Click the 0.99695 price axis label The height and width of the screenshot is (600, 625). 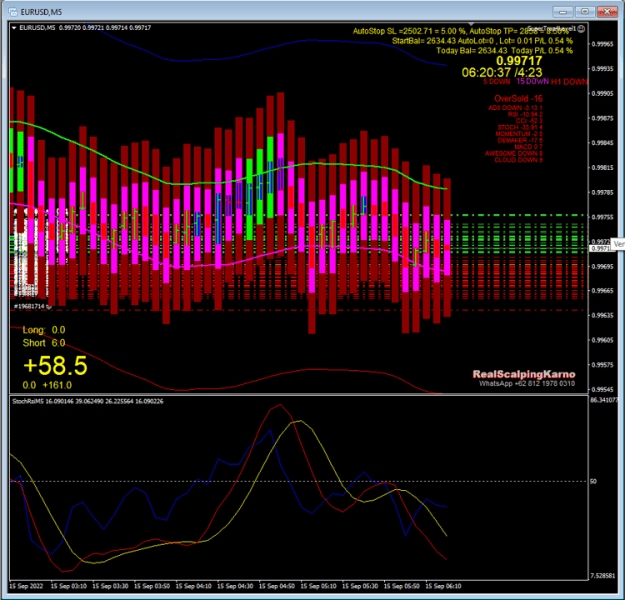coord(602,266)
